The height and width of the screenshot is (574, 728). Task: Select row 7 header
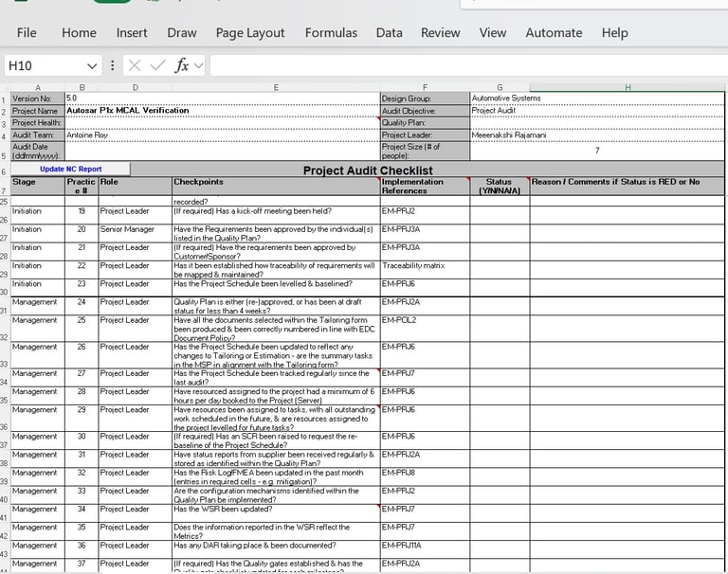pyautogui.click(x=4, y=186)
